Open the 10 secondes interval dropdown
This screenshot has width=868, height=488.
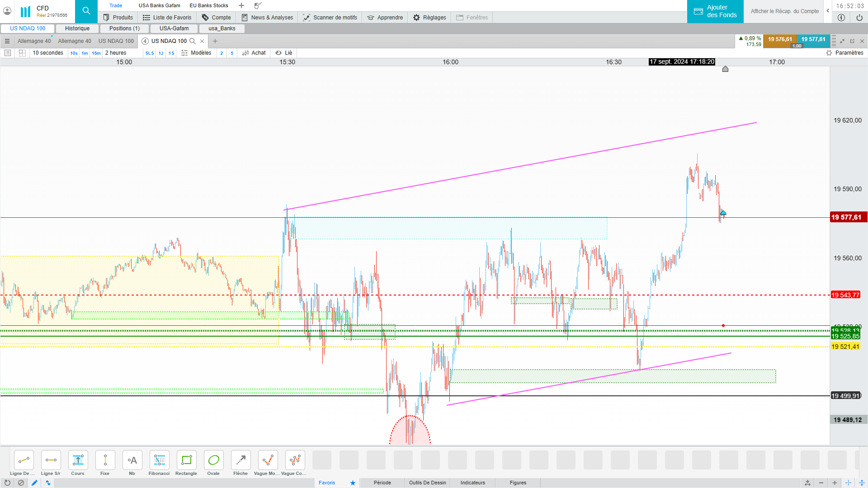coord(48,53)
